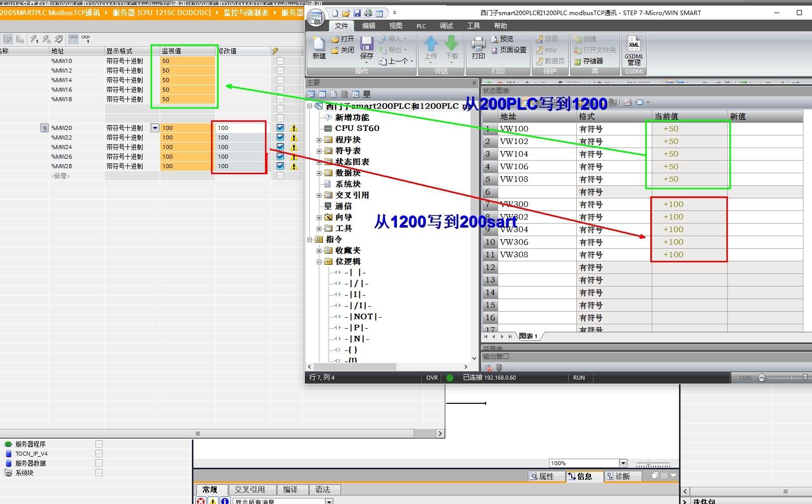Click the 预览 (Preview) icon in print group

pyautogui.click(x=495, y=39)
